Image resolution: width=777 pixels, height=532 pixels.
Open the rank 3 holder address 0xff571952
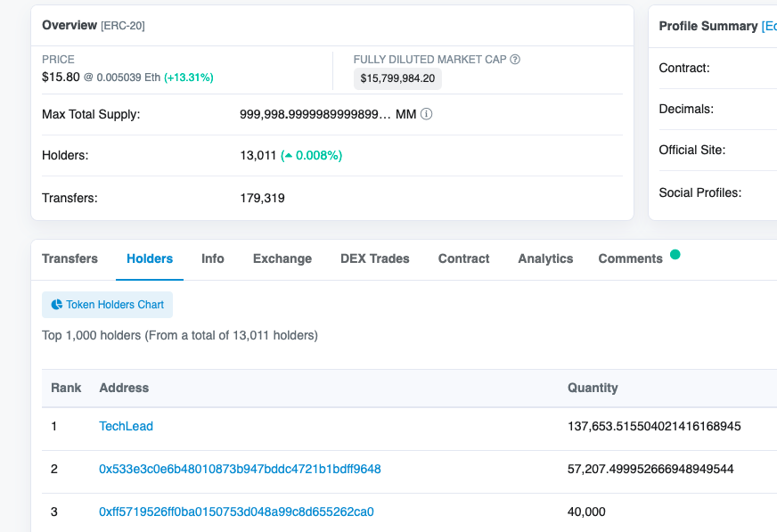[x=236, y=512]
